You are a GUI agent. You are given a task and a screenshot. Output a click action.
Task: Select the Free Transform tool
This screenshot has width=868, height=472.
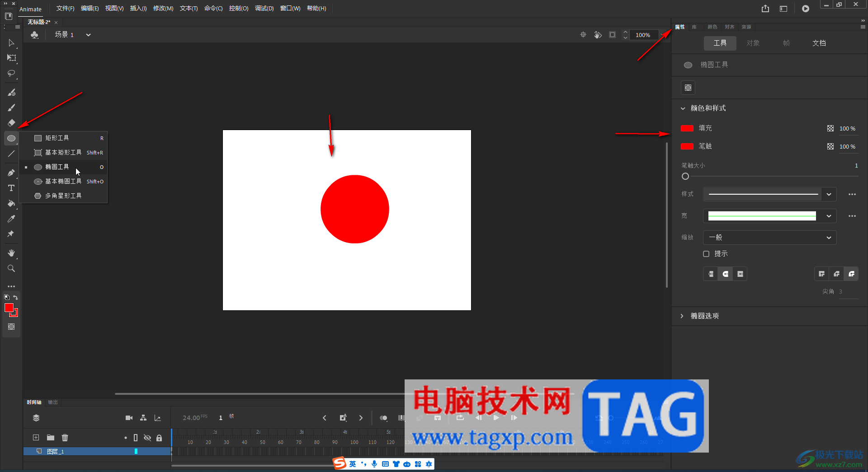(11, 58)
